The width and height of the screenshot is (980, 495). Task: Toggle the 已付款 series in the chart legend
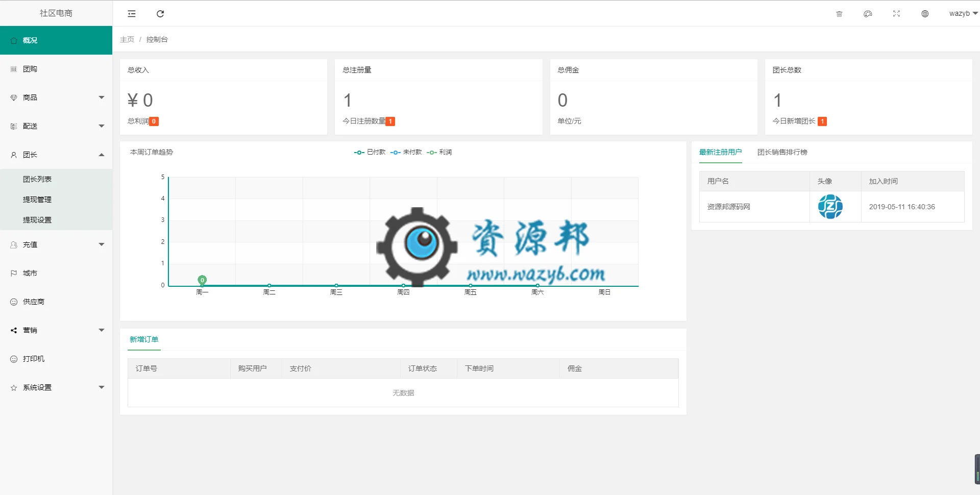pyautogui.click(x=370, y=152)
